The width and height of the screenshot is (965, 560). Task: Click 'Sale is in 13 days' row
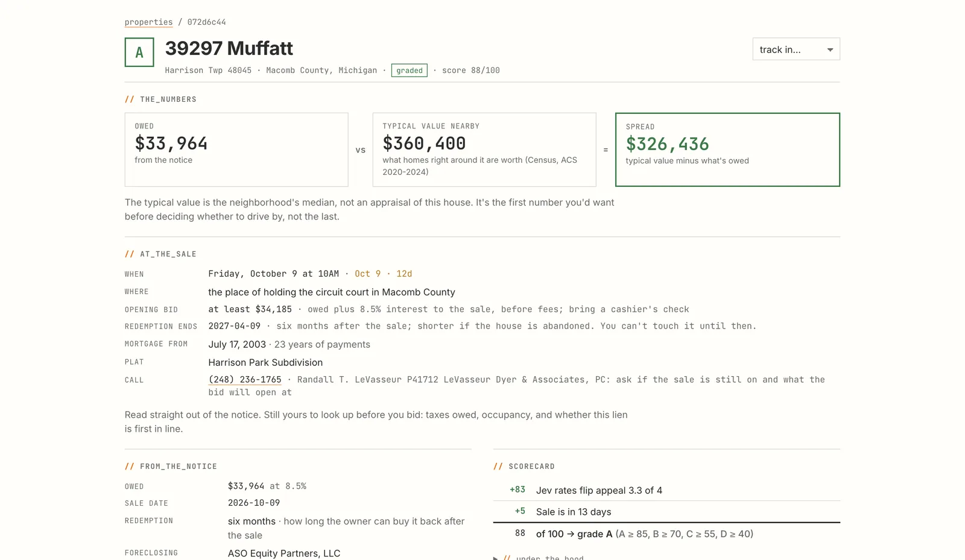coord(666,512)
